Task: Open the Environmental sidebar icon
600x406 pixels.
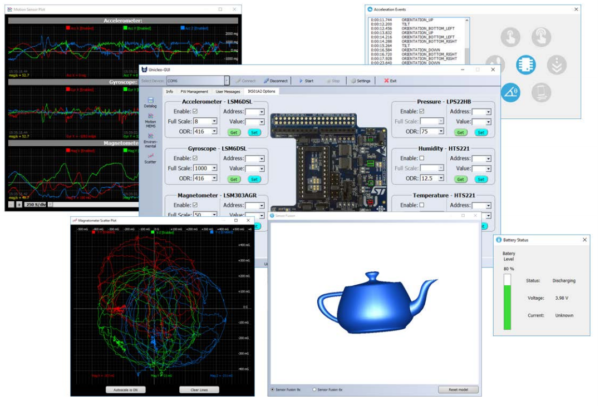Action: tap(150, 141)
